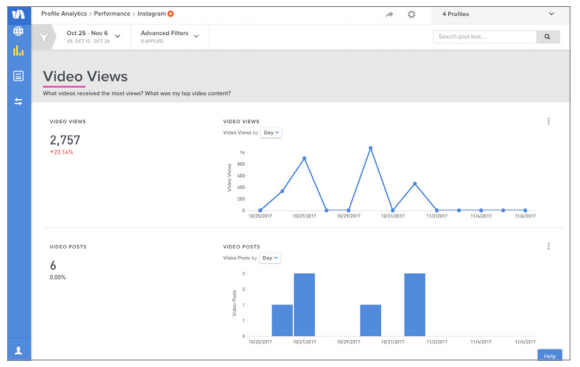Click the Help button

point(550,355)
